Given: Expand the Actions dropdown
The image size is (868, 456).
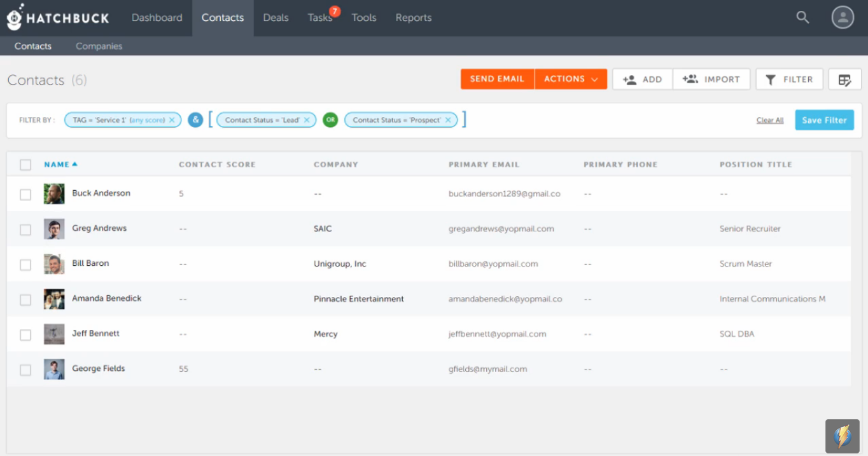Looking at the screenshot, I should [x=571, y=79].
